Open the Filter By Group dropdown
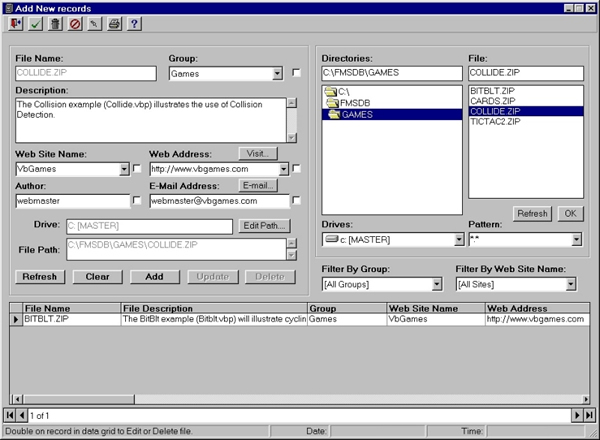Viewport: 600px width, 440px height. pos(442,284)
